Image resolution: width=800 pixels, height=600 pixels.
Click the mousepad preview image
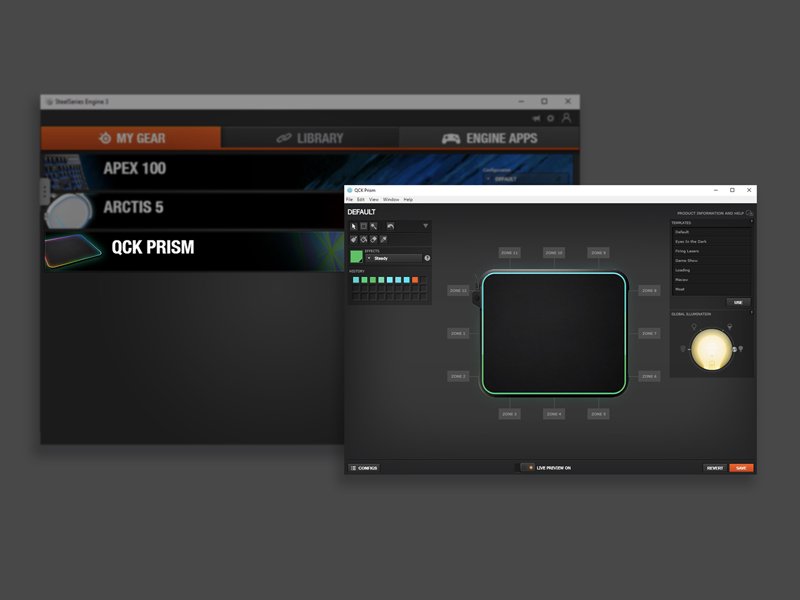coord(554,333)
